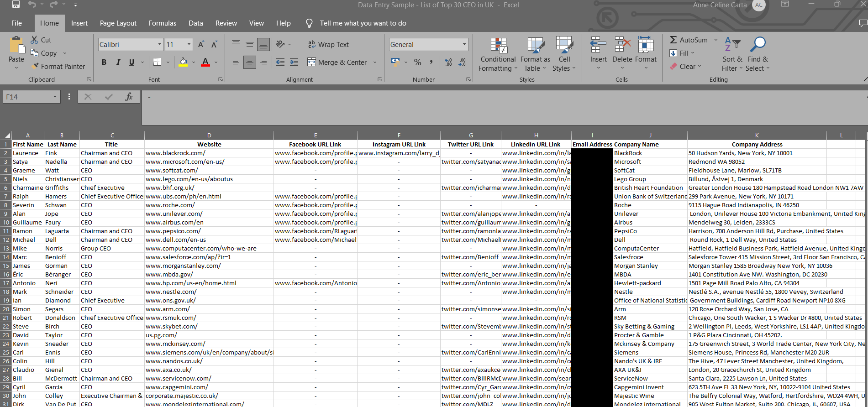The height and width of the screenshot is (407, 868).
Task: Apply middle vertical alignment
Action: 250,44
